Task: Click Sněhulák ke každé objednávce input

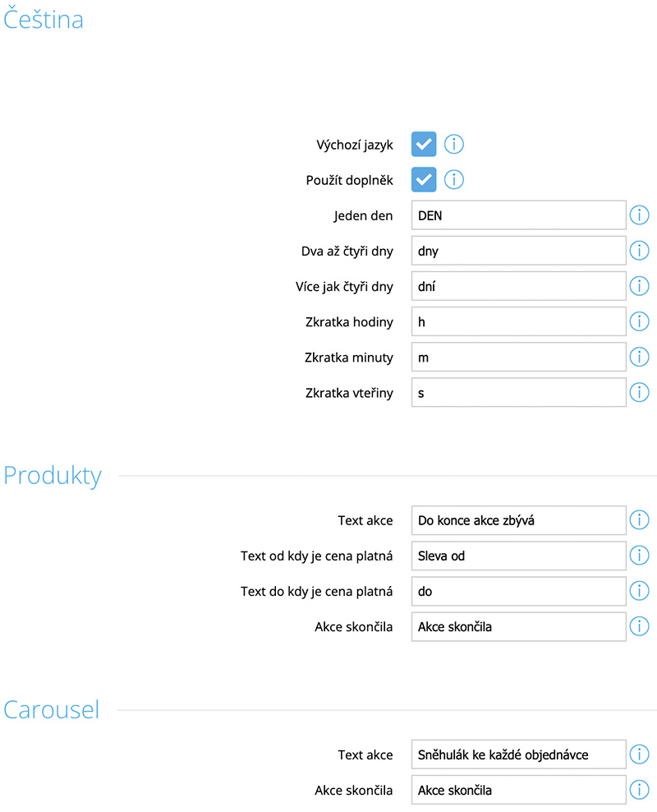Action: (x=518, y=754)
